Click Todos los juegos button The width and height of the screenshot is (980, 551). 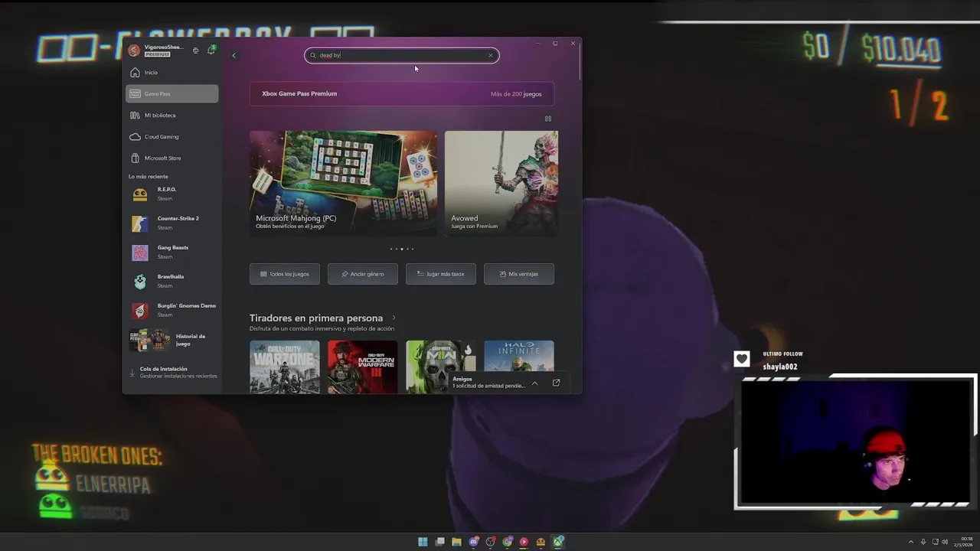click(x=285, y=274)
